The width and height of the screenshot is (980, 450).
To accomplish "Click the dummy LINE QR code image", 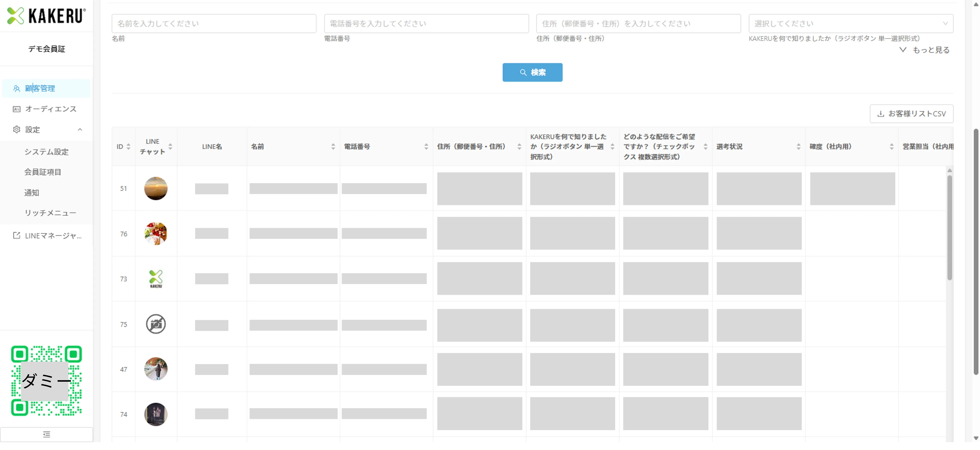I will pos(46,380).
